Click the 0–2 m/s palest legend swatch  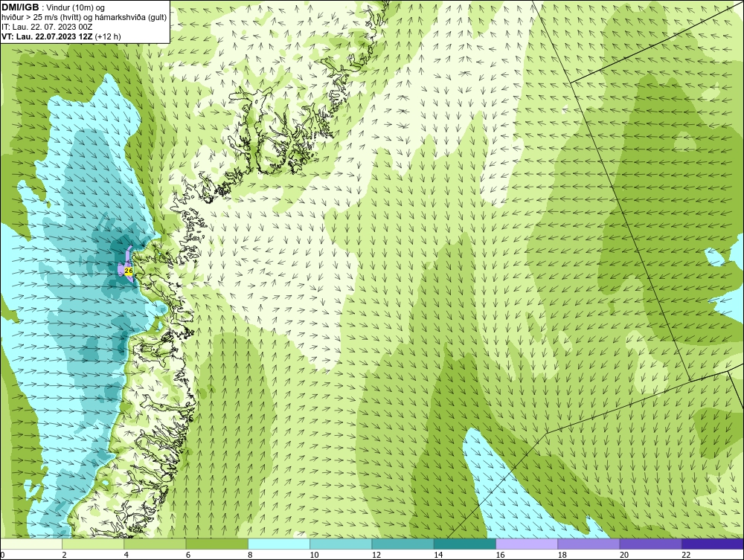pos(31,544)
